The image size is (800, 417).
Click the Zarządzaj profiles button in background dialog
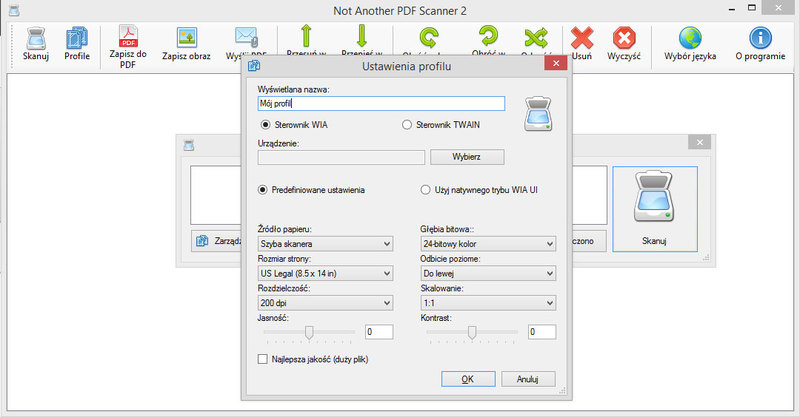[x=217, y=241]
